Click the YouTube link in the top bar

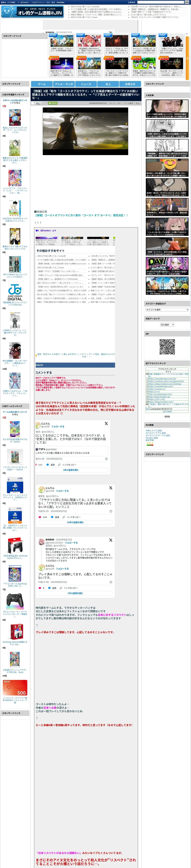pyautogui.click(x=60, y=2)
